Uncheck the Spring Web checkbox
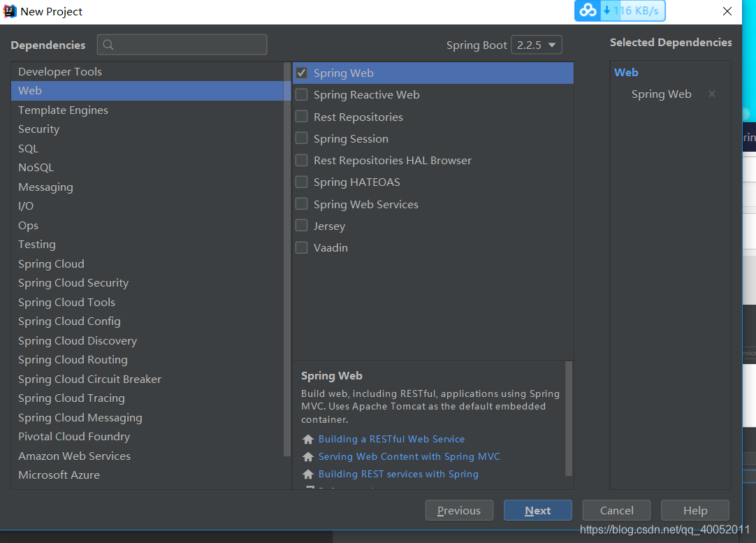Screen dimensions: 756x543 pos(301,73)
